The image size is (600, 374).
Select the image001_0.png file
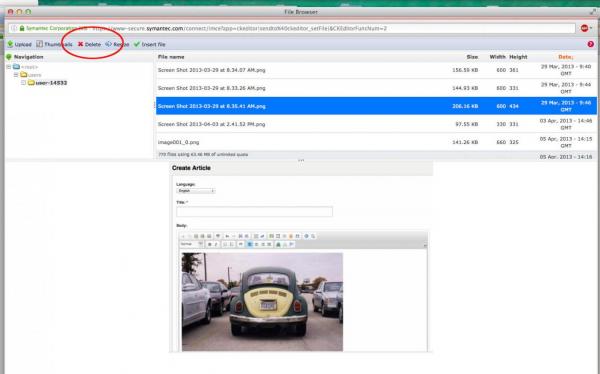click(376, 142)
